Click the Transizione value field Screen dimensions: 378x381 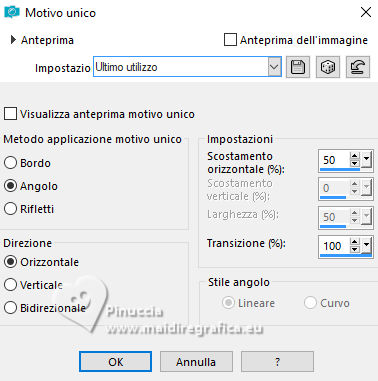(334, 246)
